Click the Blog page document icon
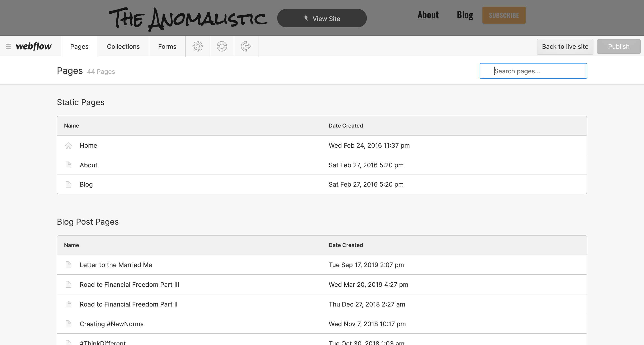 click(x=69, y=184)
